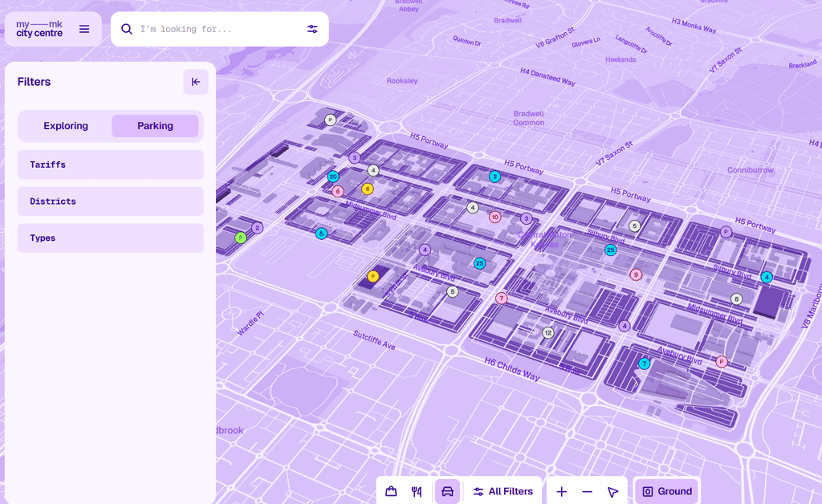This screenshot has width=822, height=504.
Task: Select the shopping bag category icon
Action: point(391,491)
